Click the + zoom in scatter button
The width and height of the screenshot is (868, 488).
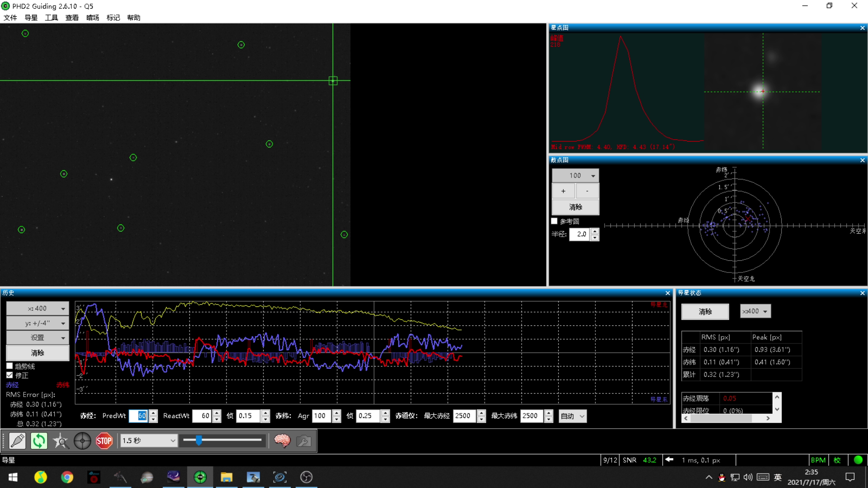pyautogui.click(x=563, y=191)
